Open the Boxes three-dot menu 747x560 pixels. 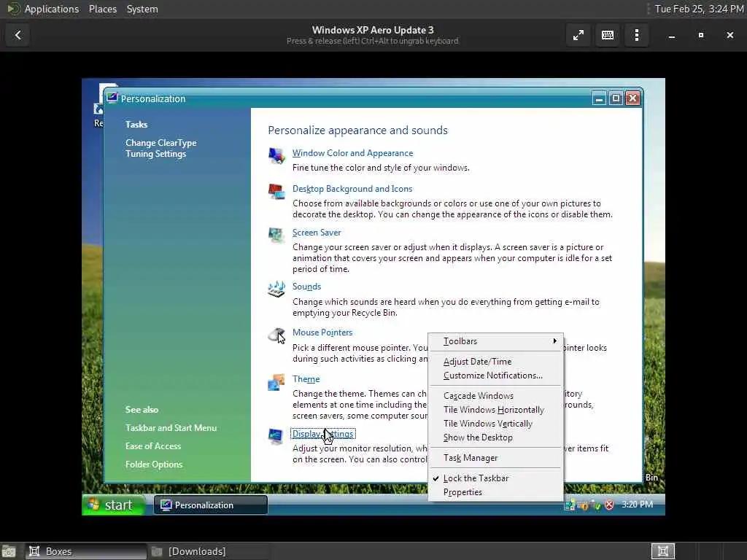click(x=636, y=35)
